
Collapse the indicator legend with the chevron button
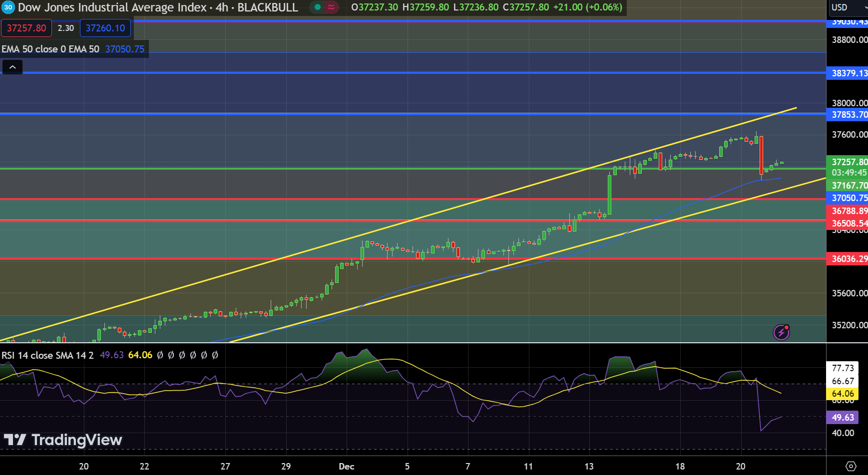[12, 67]
